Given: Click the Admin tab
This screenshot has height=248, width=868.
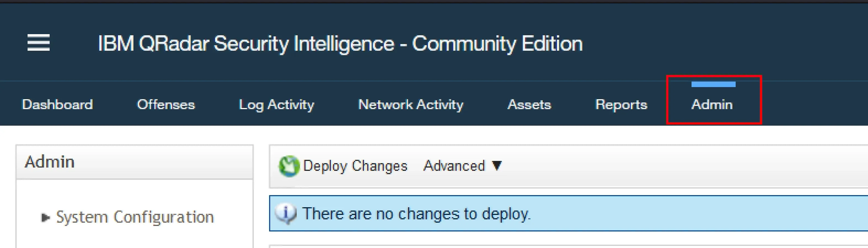Looking at the screenshot, I should [x=712, y=104].
